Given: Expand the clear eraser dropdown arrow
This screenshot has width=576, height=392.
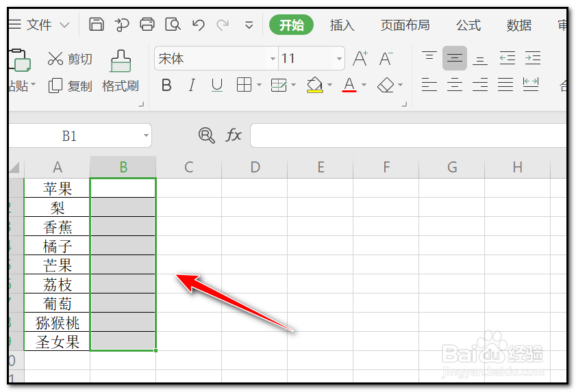Looking at the screenshot, I should [400, 85].
